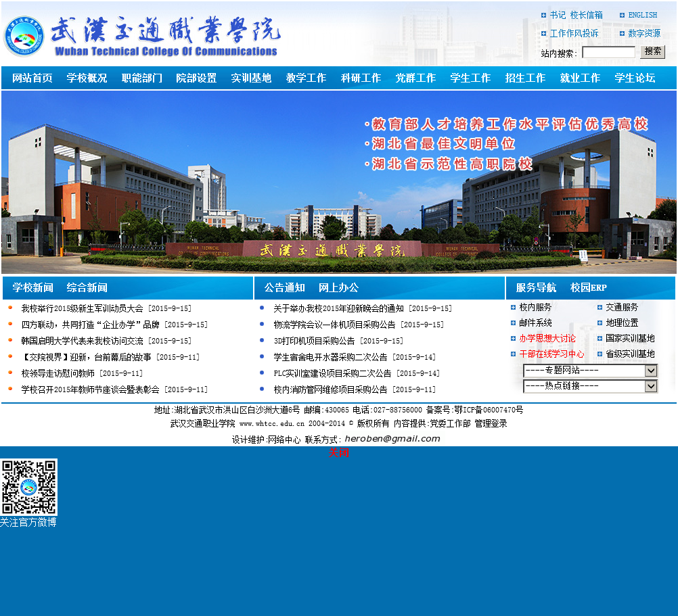Image resolution: width=678 pixels, height=616 pixels.
Task: Open 国家实训基地 link
Action: pyautogui.click(x=630, y=338)
